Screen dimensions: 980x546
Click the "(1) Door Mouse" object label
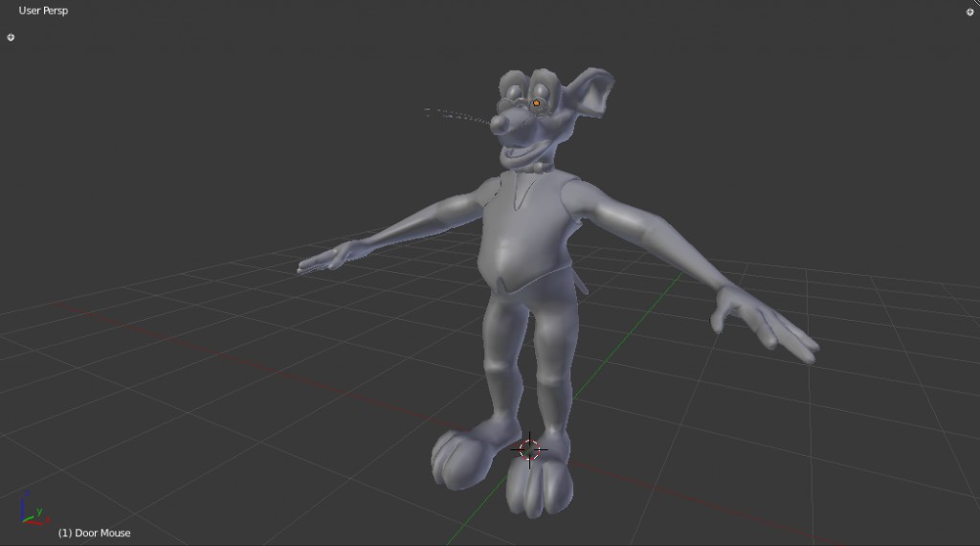(x=95, y=533)
